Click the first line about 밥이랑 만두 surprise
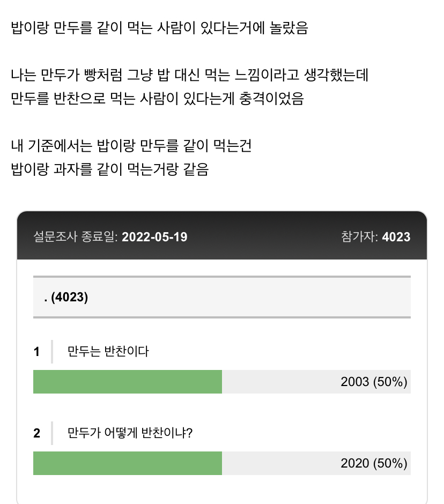The height and width of the screenshot is (504, 444). point(159,28)
